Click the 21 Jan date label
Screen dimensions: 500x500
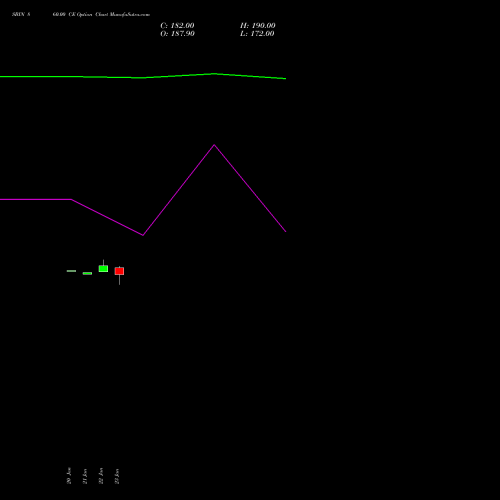pos(85,476)
